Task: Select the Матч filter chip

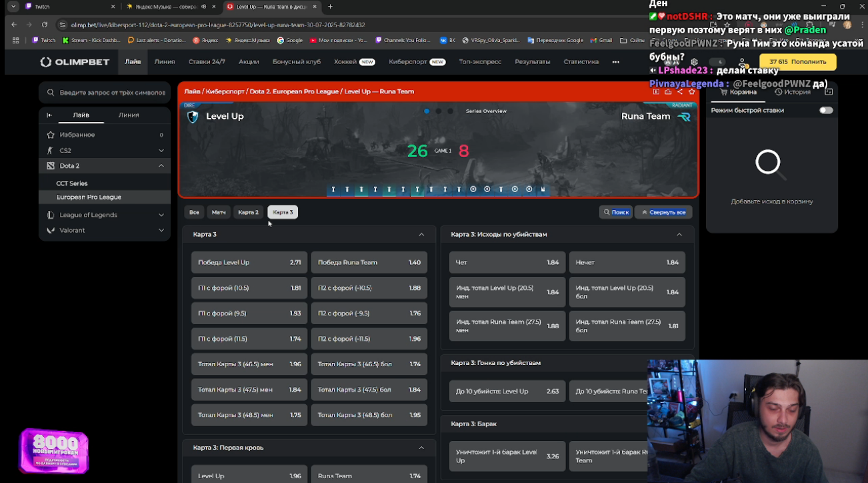Action: click(219, 212)
